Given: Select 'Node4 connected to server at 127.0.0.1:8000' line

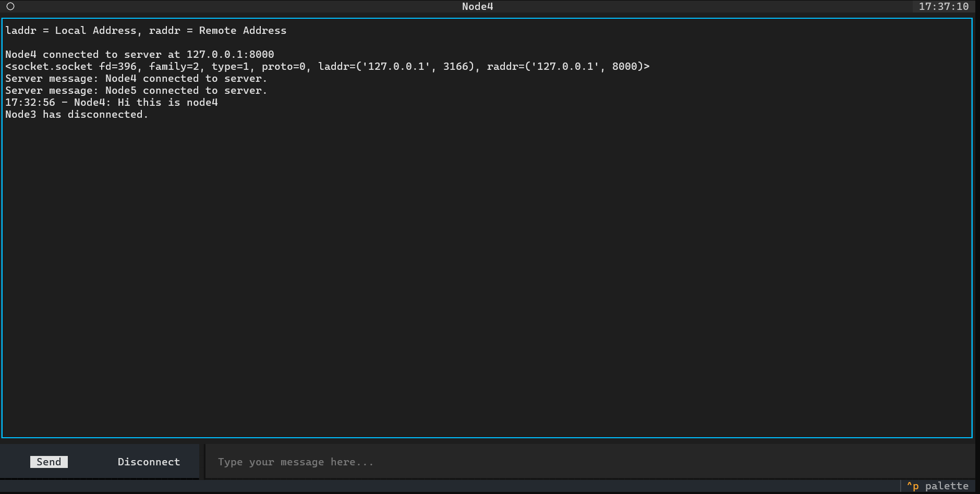Looking at the screenshot, I should coord(140,54).
